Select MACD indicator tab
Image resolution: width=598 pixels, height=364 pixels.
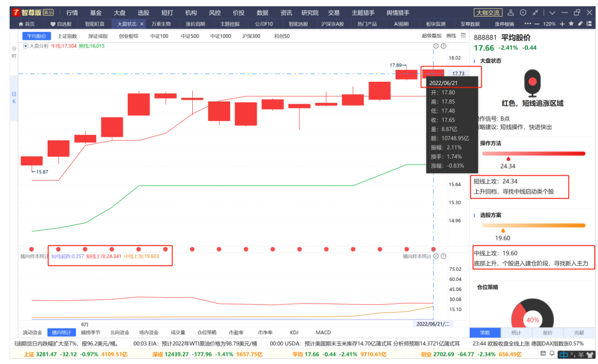tap(323, 332)
